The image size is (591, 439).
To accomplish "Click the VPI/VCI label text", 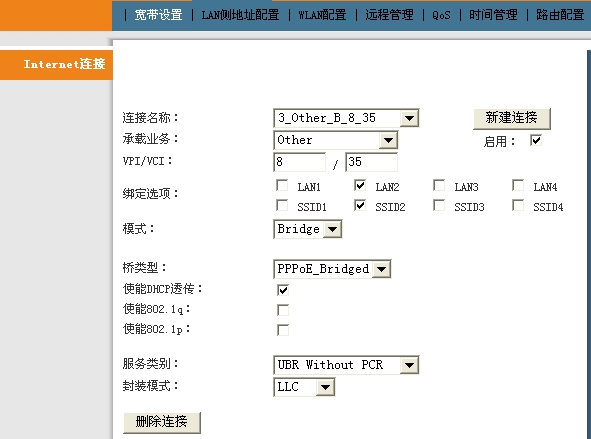I will point(147,161).
